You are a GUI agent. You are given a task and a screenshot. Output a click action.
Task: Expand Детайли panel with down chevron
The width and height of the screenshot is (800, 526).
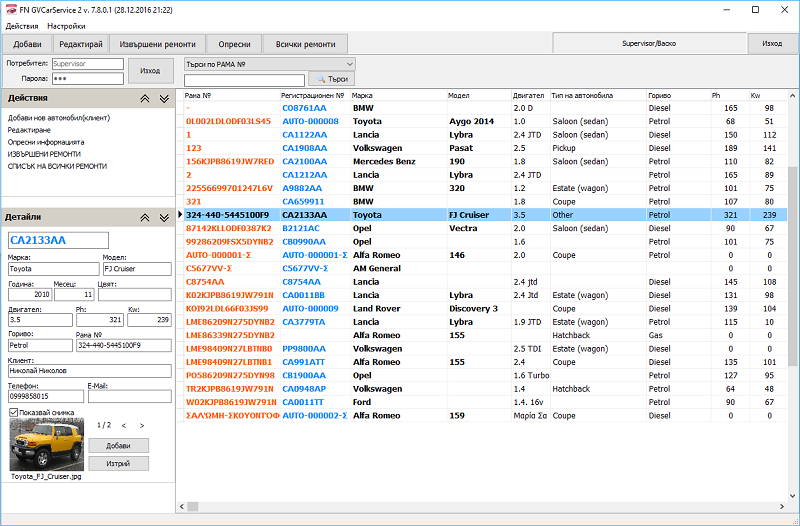click(165, 217)
